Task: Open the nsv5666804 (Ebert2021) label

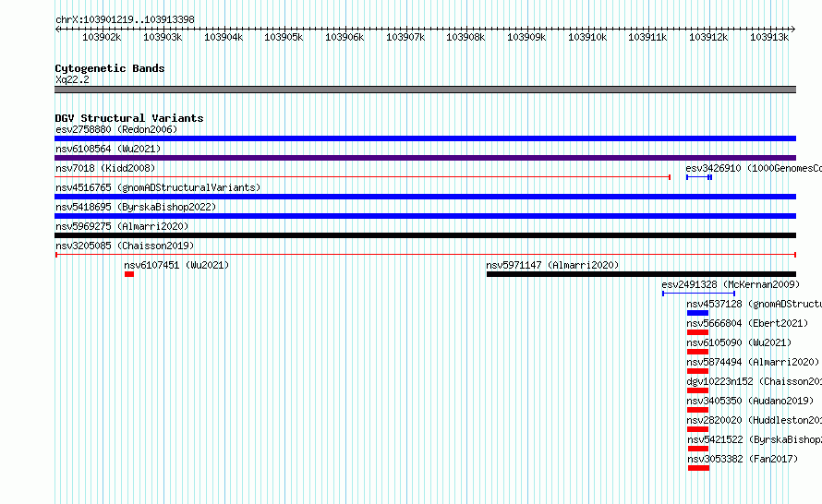Action: [x=747, y=323]
